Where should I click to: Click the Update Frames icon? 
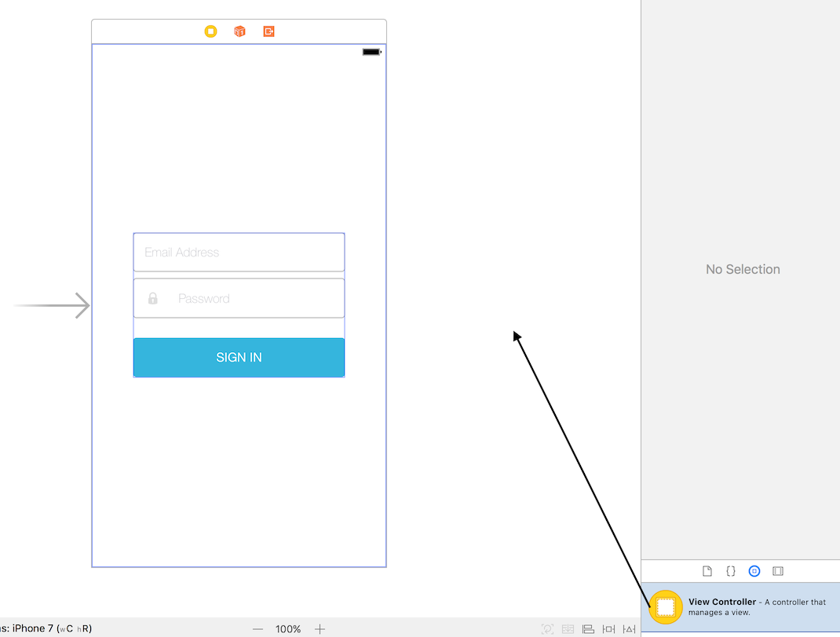coord(547,629)
